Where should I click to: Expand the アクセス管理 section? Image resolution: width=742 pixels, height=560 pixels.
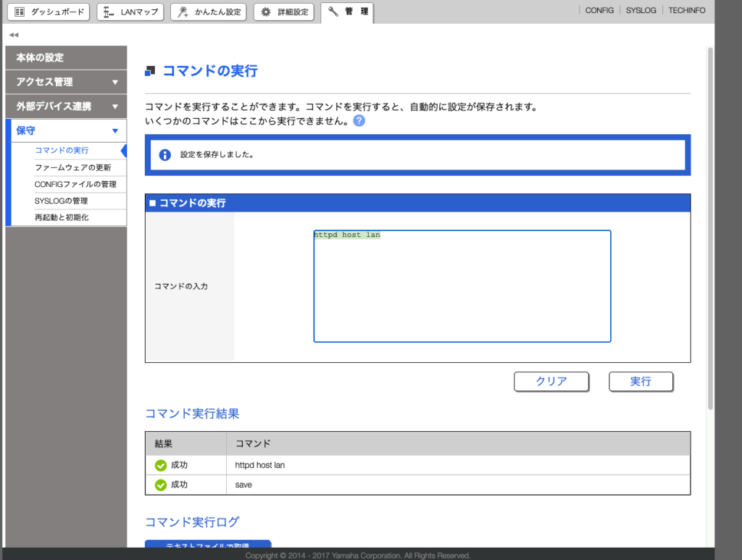point(65,82)
